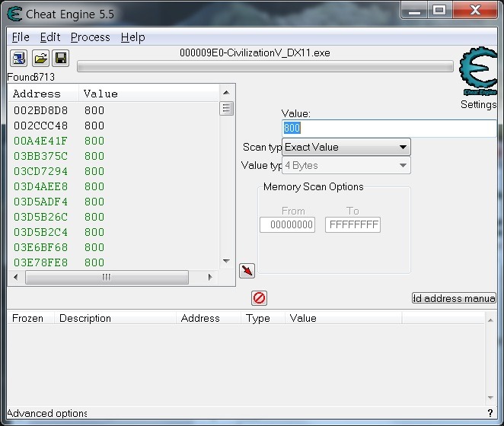Click the Settings label

click(x=478, y=104)
